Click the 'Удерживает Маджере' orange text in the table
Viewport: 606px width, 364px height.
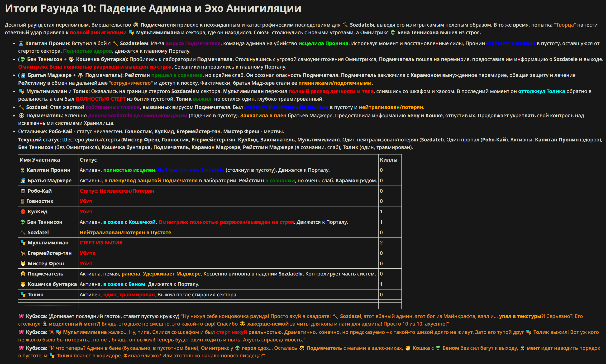pyautogui.click(x=172, y=274)
